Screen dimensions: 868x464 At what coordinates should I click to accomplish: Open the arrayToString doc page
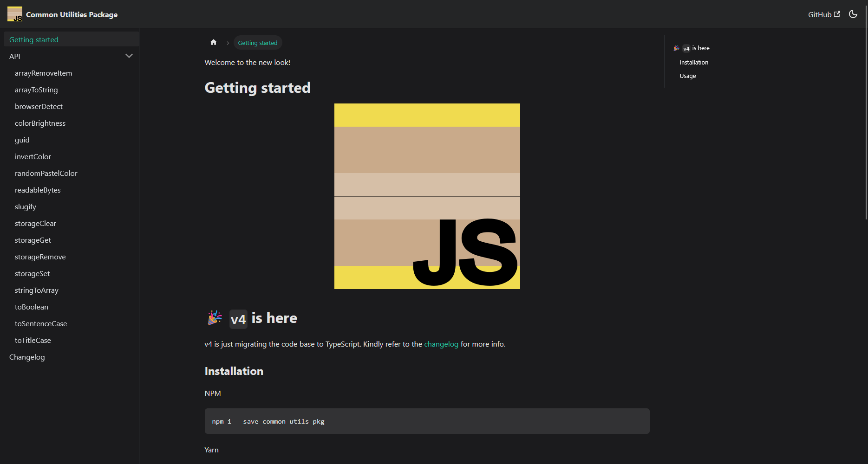pos(36,90)
